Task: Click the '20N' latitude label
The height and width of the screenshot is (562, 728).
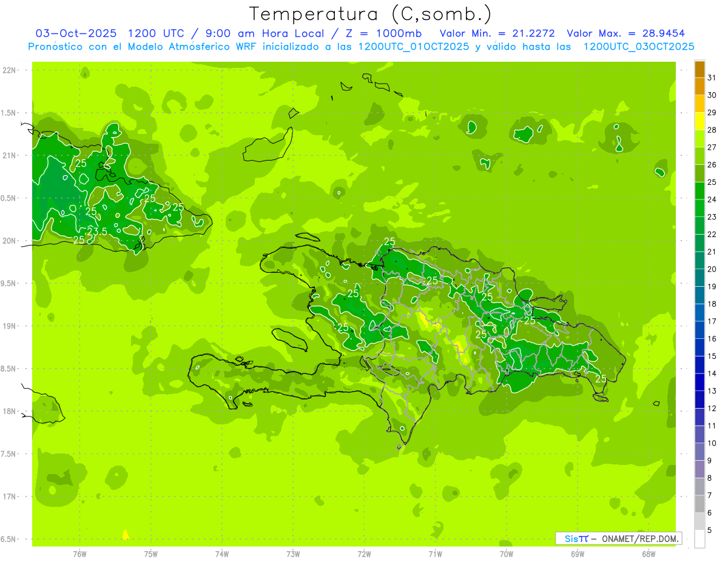Action: (x=9, y=241)
